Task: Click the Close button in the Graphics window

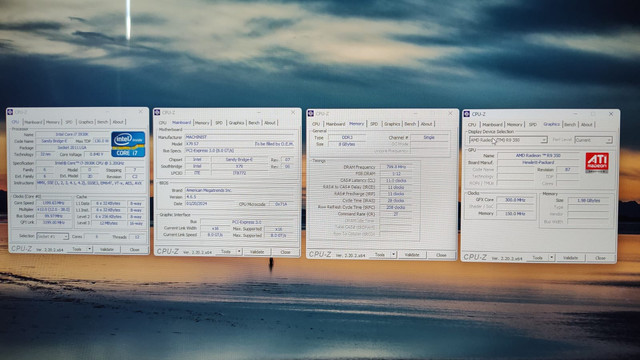Action: click(600, 258)
